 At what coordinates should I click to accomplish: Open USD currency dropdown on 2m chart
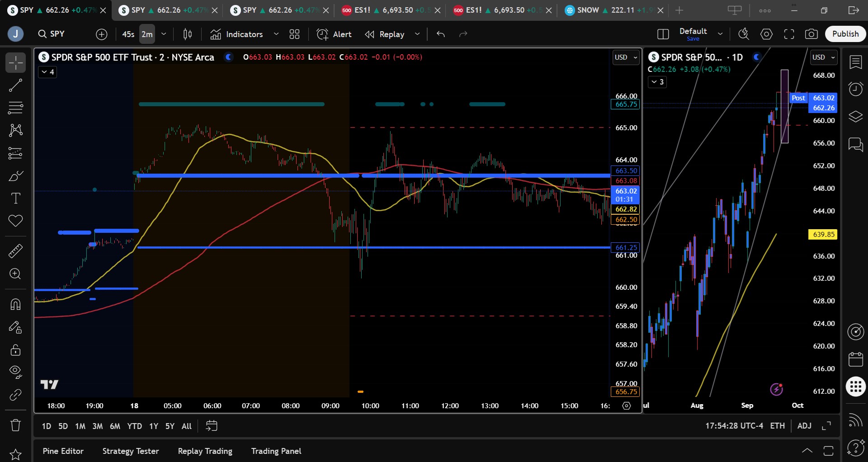click(626, 57)
